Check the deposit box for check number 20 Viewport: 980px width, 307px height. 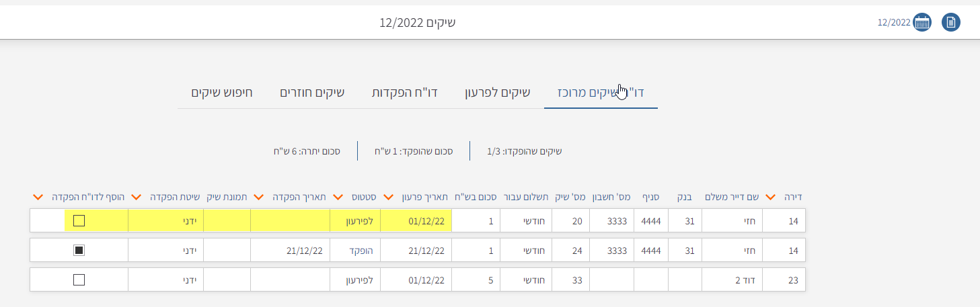[79, 220]
